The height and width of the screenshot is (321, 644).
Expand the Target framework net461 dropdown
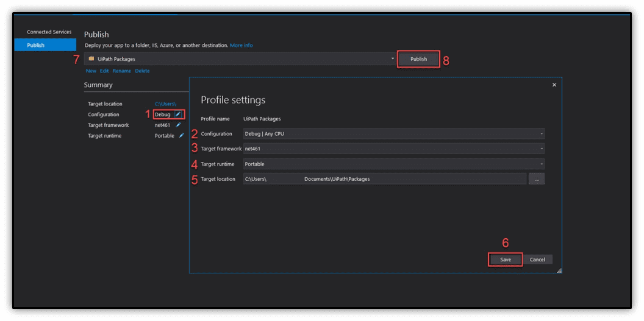[542, 149]
